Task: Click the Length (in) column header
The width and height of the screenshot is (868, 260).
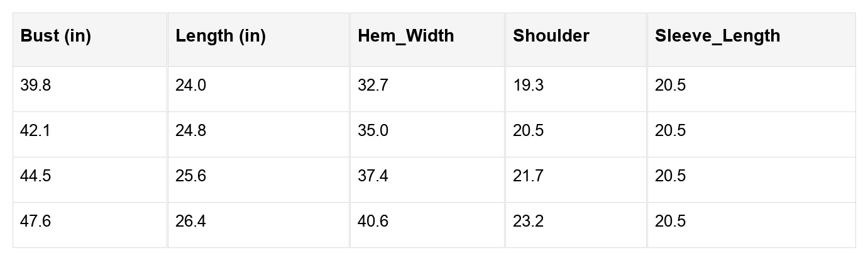Action: coord(221,36)
